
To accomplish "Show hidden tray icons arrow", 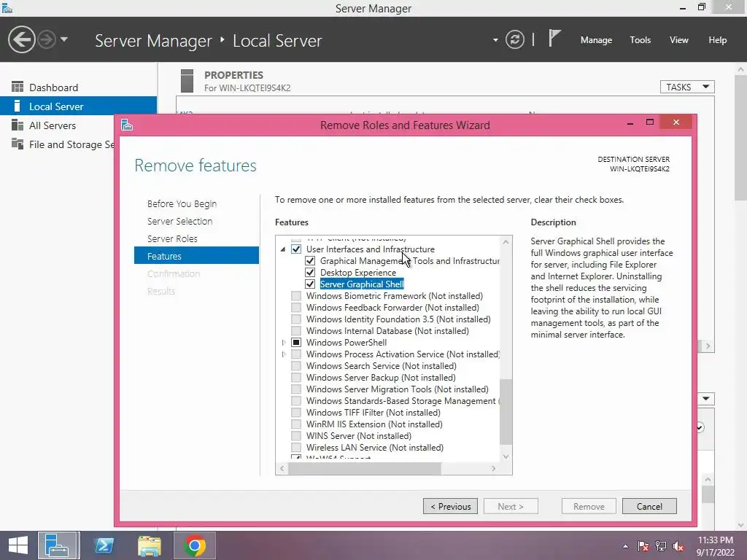I will (x=625, y=546).
